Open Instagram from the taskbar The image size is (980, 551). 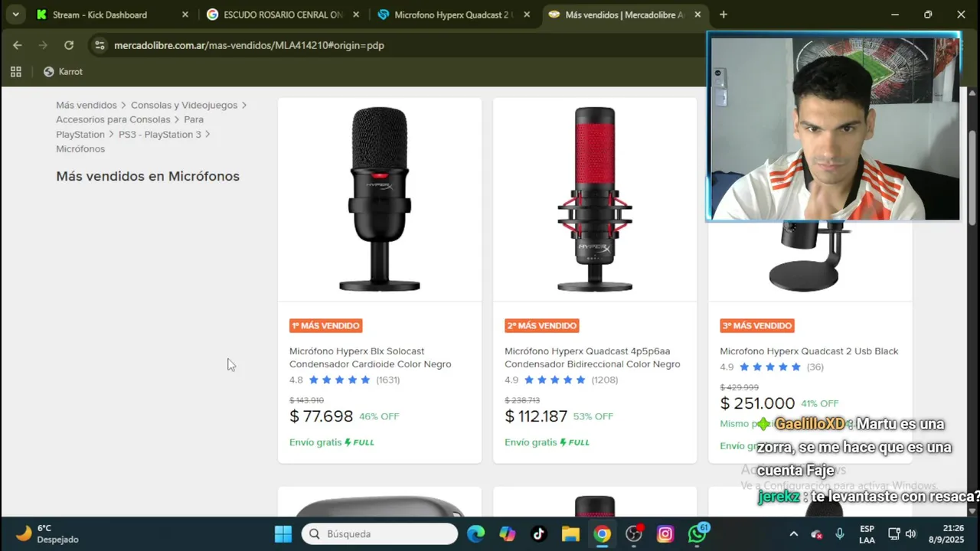click(x=665, y=533)
